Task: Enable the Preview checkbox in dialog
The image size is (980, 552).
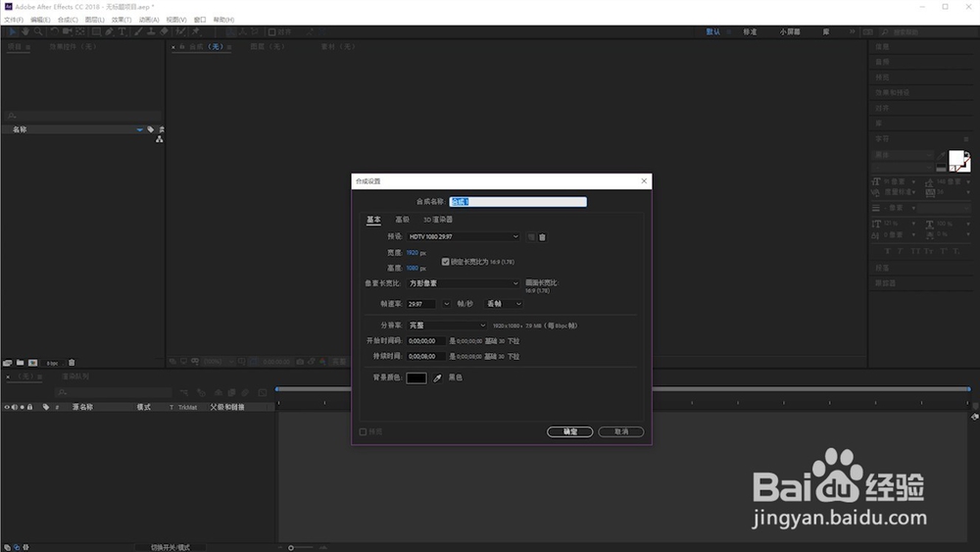Action: click(363, 431)
